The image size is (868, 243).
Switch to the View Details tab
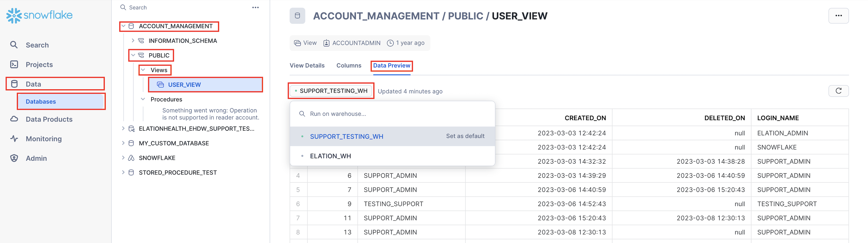click(307, 65)
